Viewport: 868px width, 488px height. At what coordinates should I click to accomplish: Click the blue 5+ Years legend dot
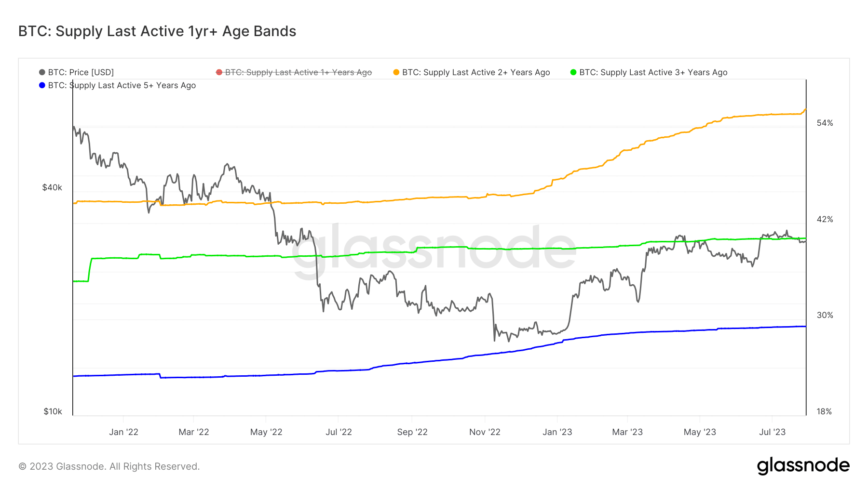click(42, 85)
